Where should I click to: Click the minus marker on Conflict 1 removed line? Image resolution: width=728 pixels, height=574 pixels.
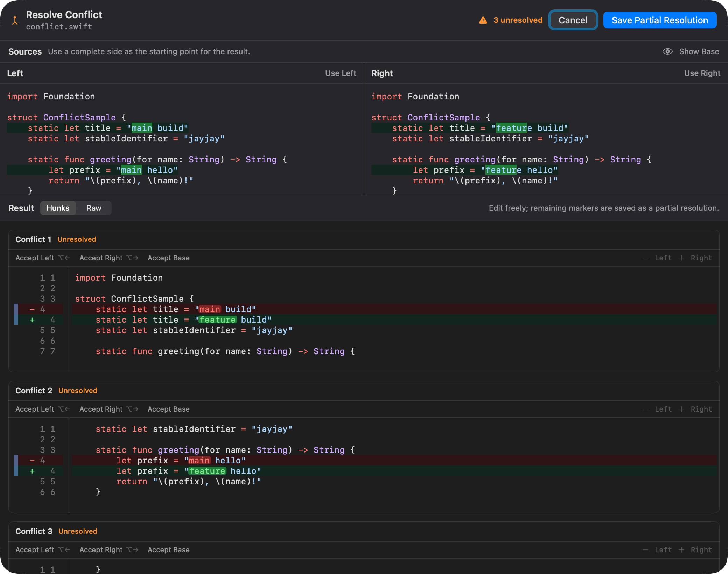32,309
